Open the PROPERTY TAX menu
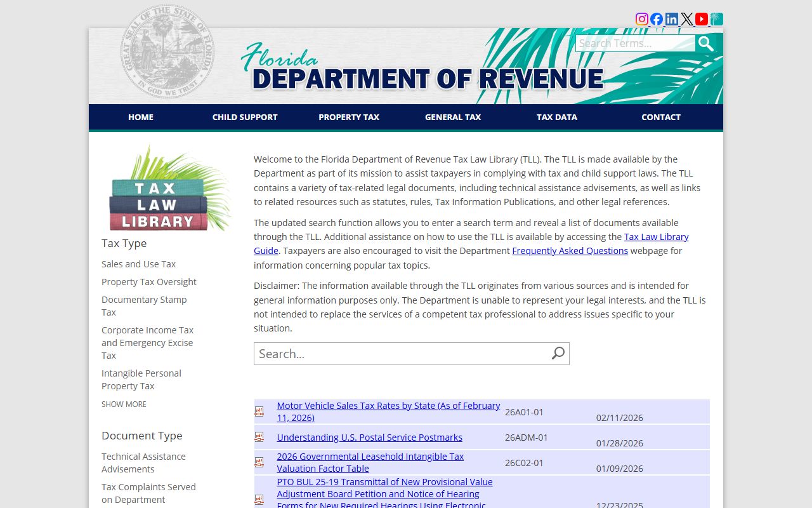This screenshot has width=812, height=508. [349, 117]
